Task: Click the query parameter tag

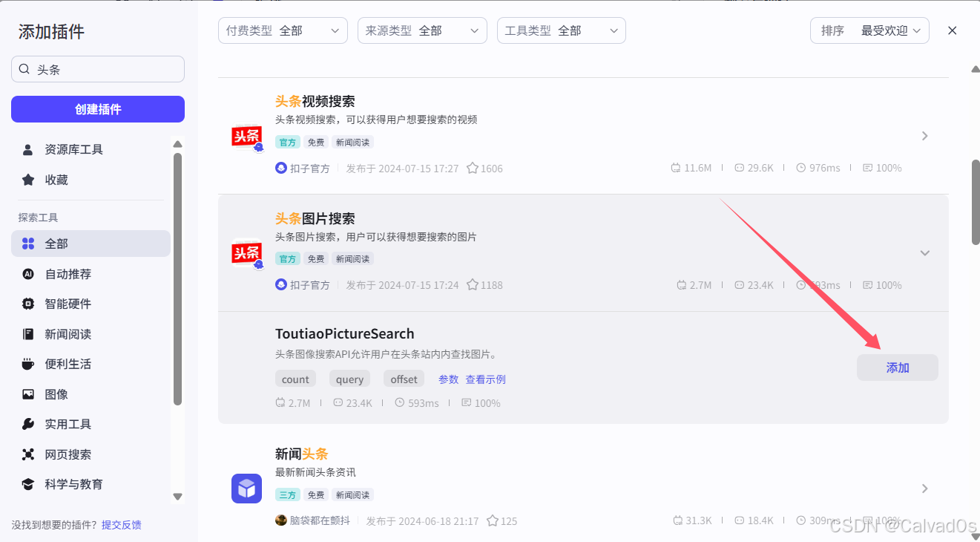Action: pyautogui.click(x=349, y=379)
